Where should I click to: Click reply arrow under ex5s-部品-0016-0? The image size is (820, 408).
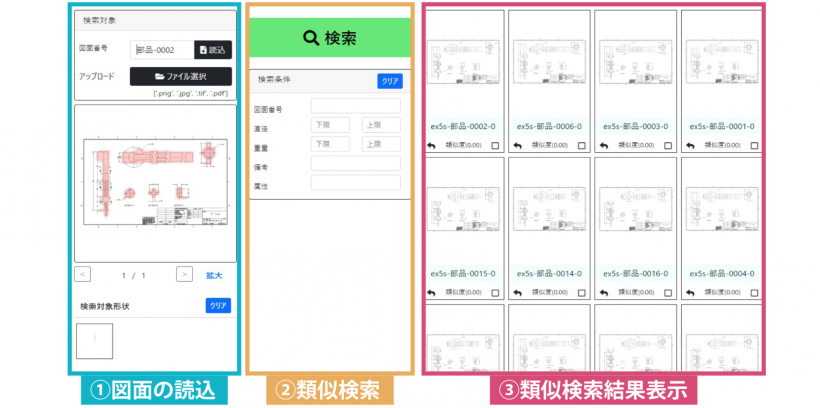604,292
